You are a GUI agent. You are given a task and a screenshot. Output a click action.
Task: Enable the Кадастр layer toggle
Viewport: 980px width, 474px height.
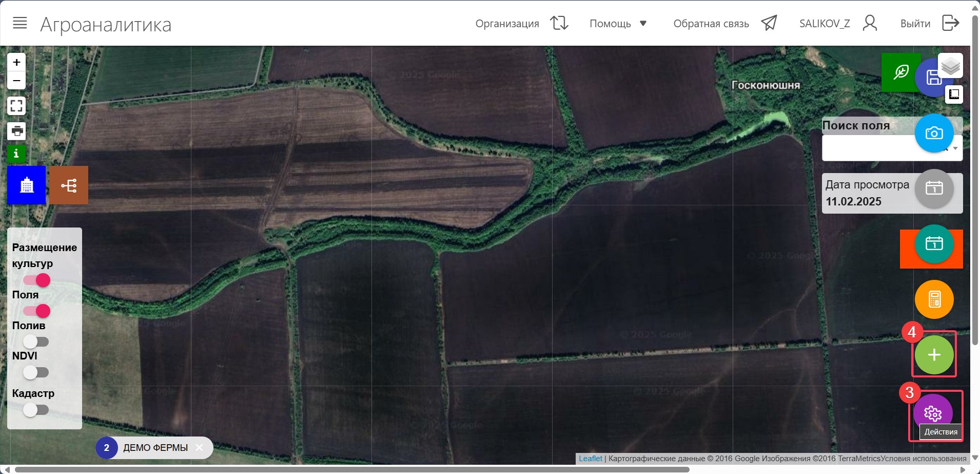click(x=36, y=410)
